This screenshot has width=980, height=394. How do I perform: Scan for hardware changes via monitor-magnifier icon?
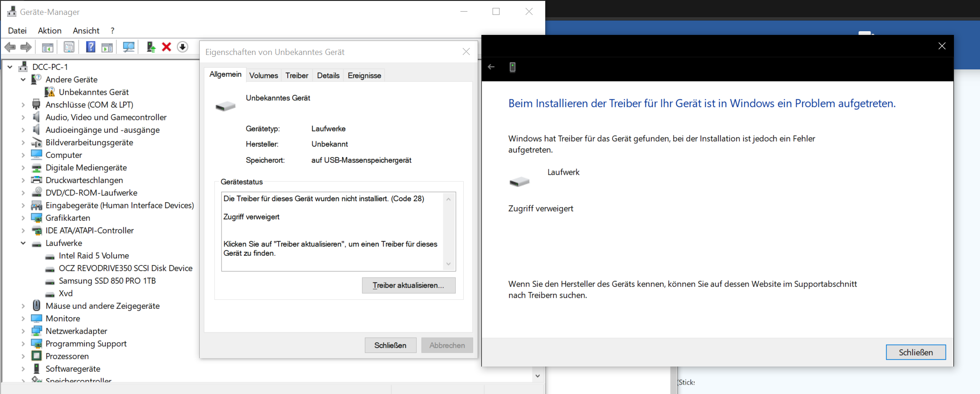point(129,47)
